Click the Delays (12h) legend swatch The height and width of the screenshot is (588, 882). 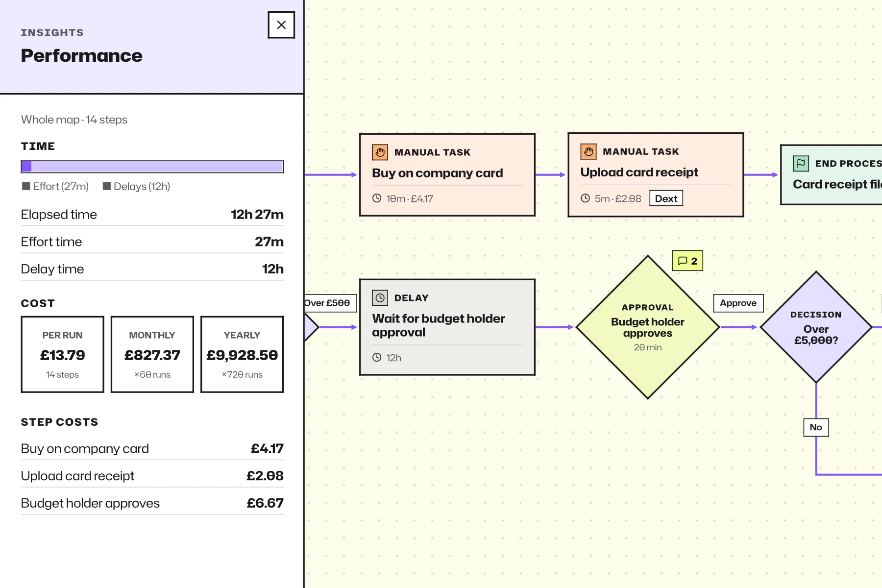point(106,186)
